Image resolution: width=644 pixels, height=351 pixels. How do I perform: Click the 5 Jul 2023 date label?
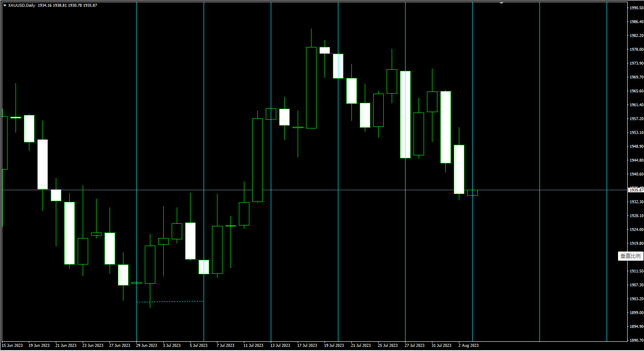coord(199,346)
